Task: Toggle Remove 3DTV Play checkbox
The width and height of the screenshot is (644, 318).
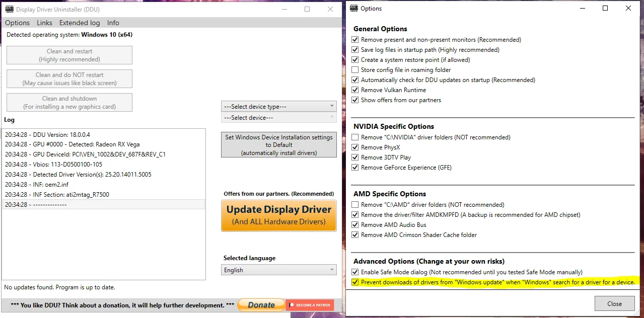Action: [355, 157]
